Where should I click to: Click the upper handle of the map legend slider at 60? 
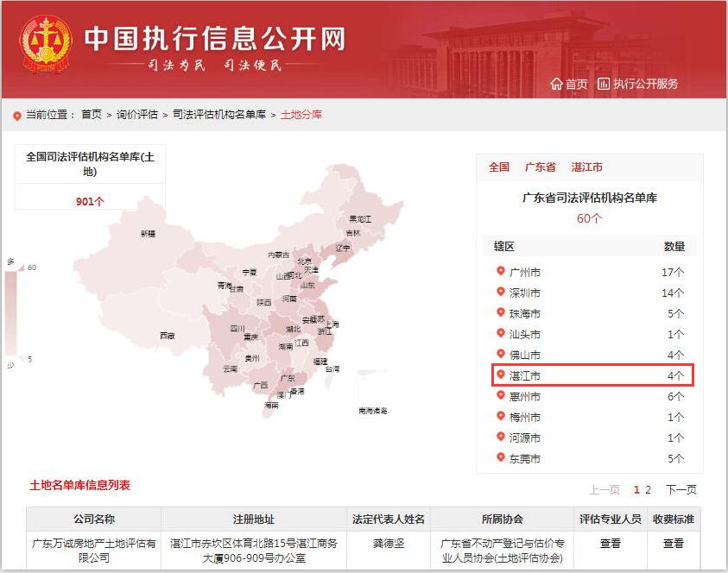tap(22, 268)
